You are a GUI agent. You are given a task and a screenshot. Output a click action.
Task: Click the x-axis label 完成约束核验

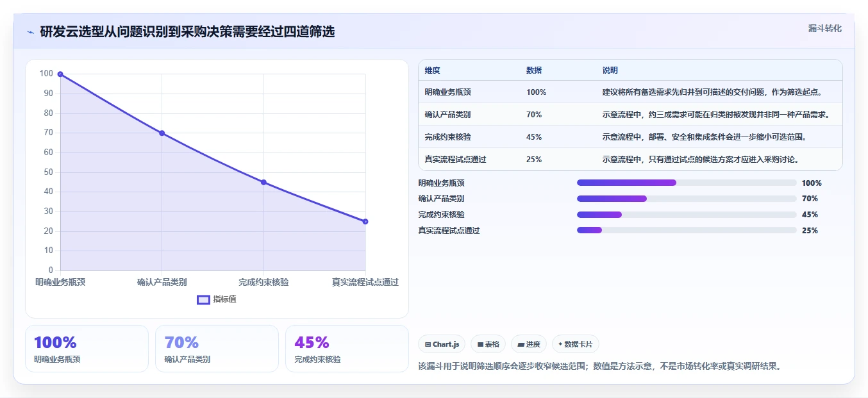pos(263,282)
